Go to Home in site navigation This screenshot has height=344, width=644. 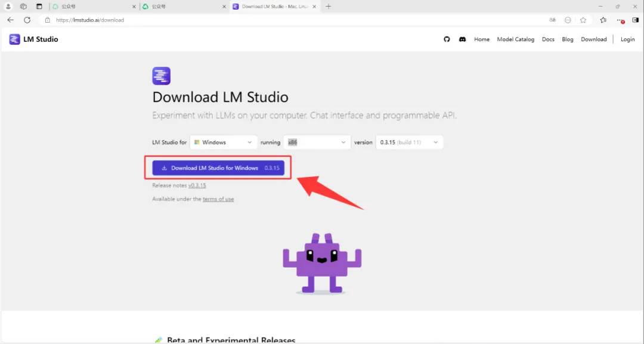tap(482, 39)
